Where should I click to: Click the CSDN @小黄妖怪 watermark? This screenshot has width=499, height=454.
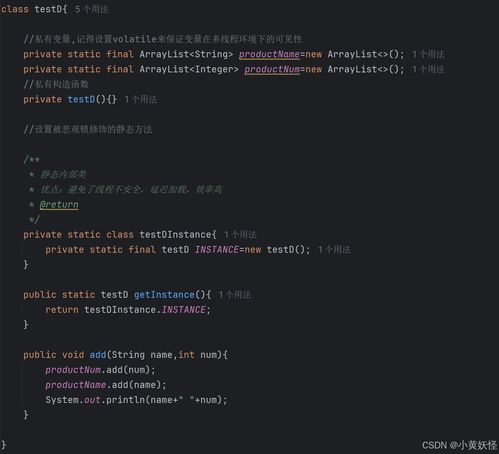pos(459,445)
